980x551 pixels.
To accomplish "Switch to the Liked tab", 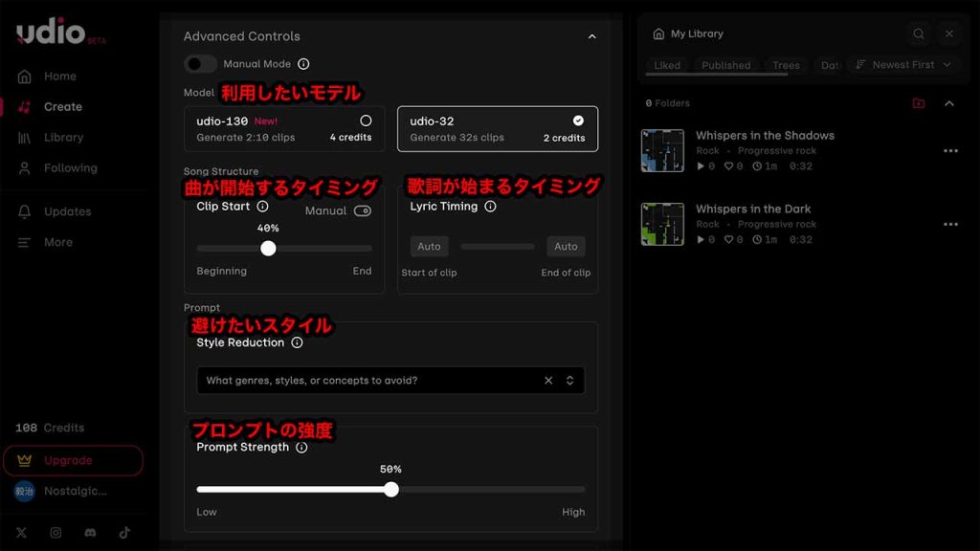I will tap(667, 65).
